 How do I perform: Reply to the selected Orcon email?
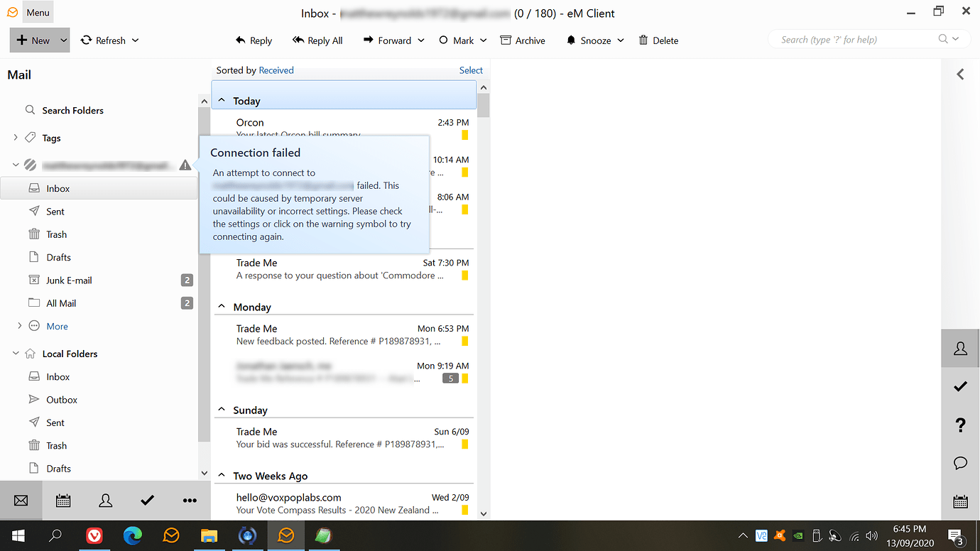point(254,40)
